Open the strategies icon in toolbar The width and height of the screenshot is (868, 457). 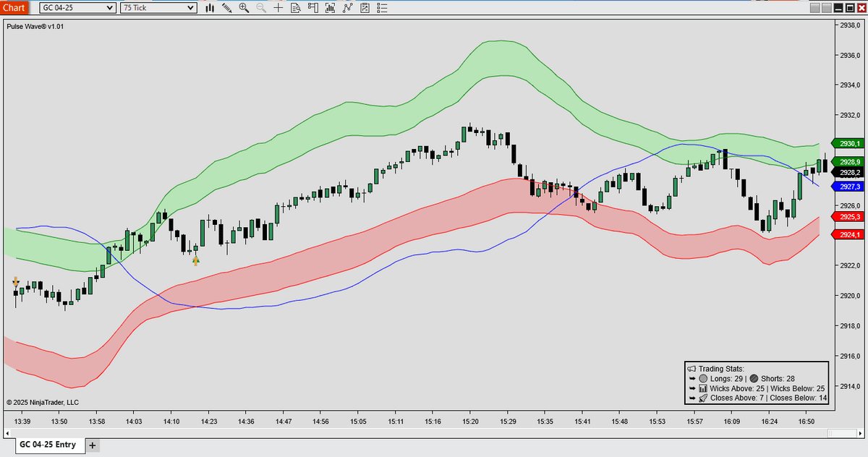(347, 8)
